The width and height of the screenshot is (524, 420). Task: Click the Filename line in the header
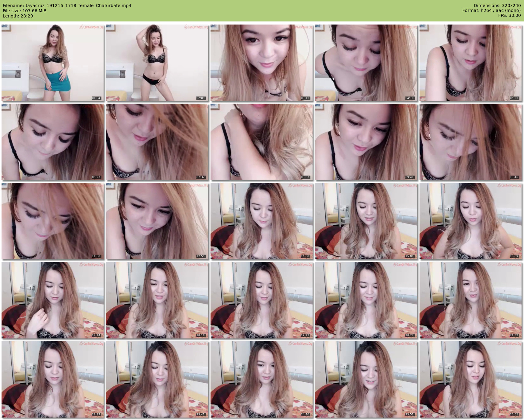[x=67, y=6]
